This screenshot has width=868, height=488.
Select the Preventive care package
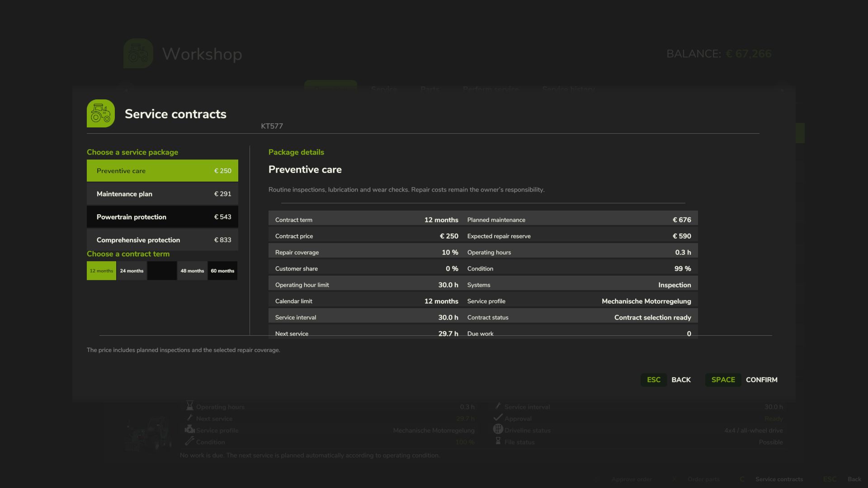tap(162, 171)
